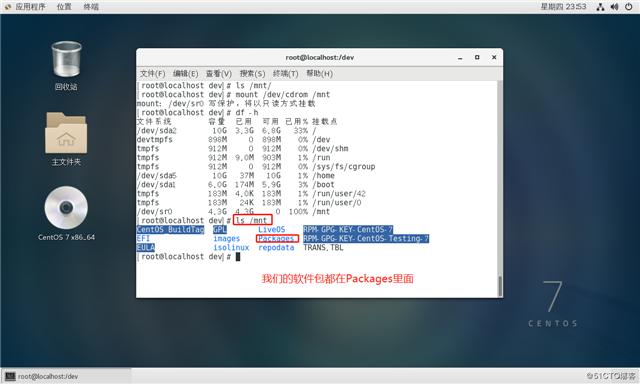Click the terminal vertical scrollbar thumb
The image size is (640, 384).
[x=500, y=286]
